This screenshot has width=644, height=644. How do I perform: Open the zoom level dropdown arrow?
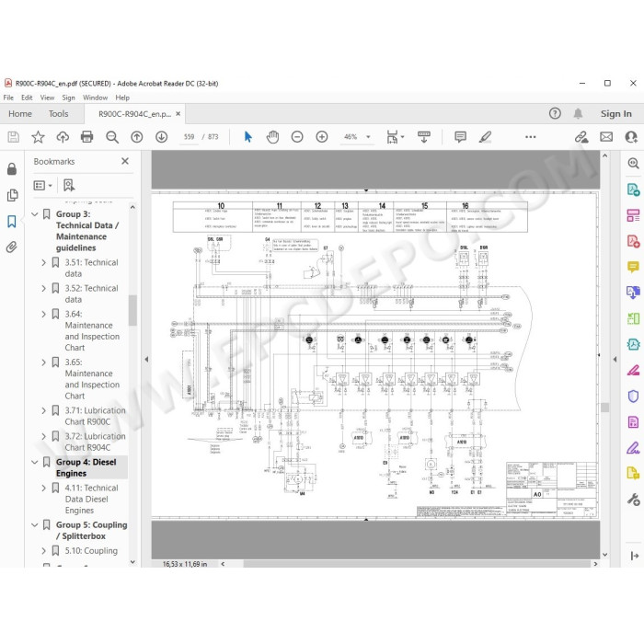pyautogui.click(x=368, y=137)
